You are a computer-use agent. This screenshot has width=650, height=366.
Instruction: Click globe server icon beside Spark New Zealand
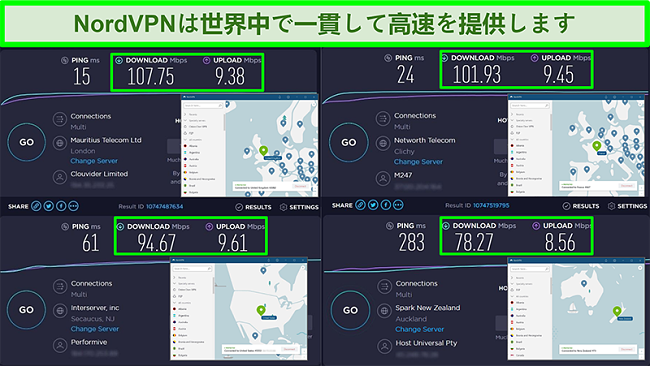click(x=385, y=310)
